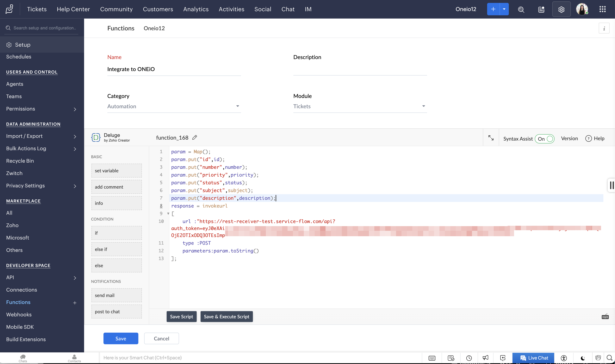The height and width of the screenshot is (364, 615).
Task: Toggle Syntax Assist switch off
Action: (x=544, y=139)
